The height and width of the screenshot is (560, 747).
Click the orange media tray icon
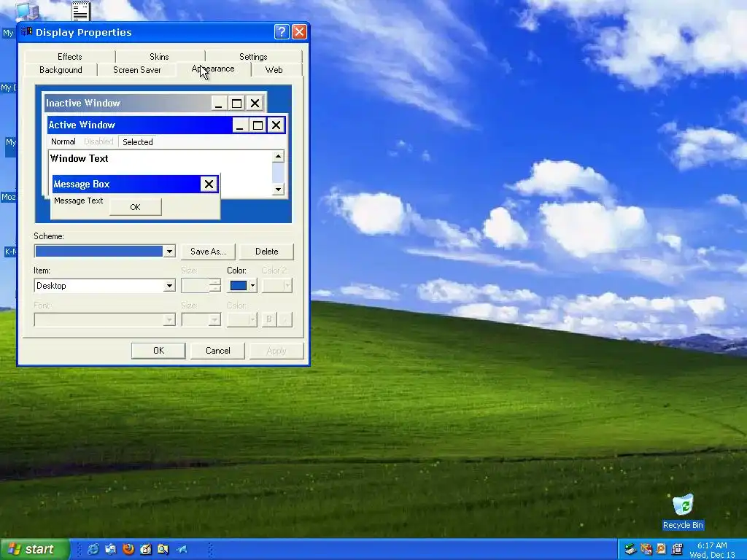pyautogui.click(x=661, y=549)
